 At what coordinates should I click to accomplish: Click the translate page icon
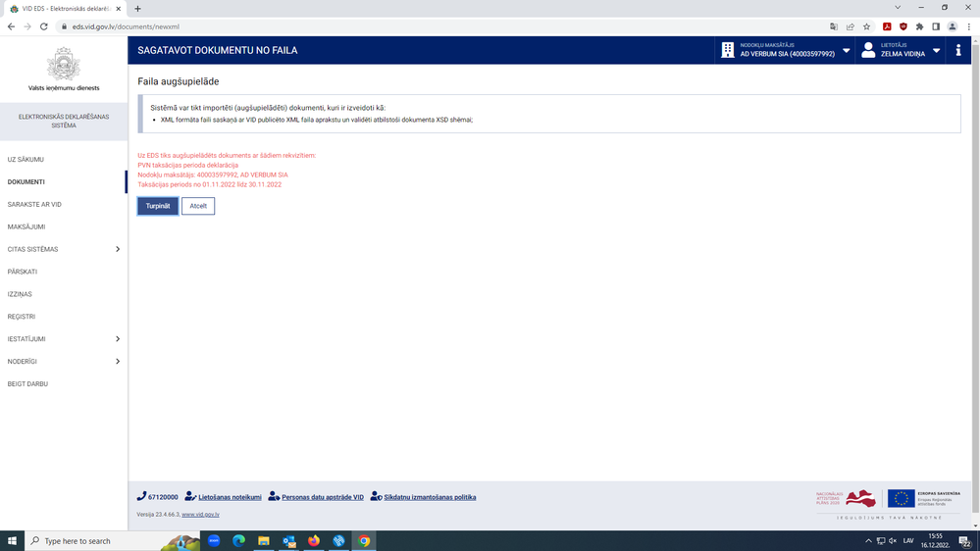834,26
